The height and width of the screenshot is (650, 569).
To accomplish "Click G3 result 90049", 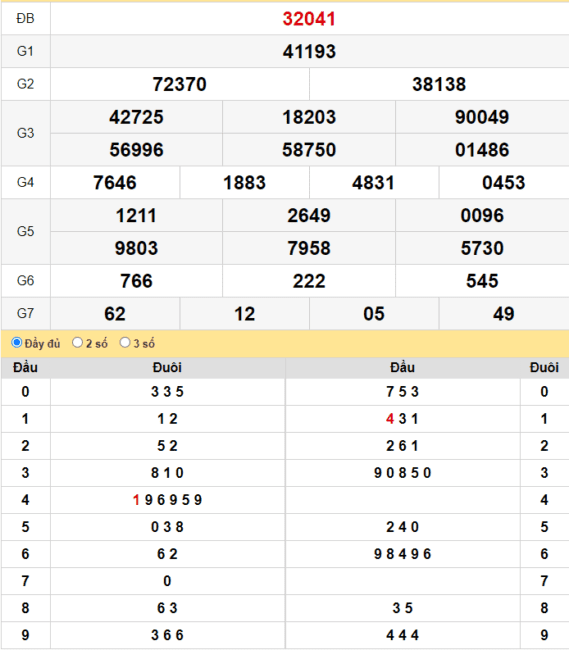I will point(482,117).
